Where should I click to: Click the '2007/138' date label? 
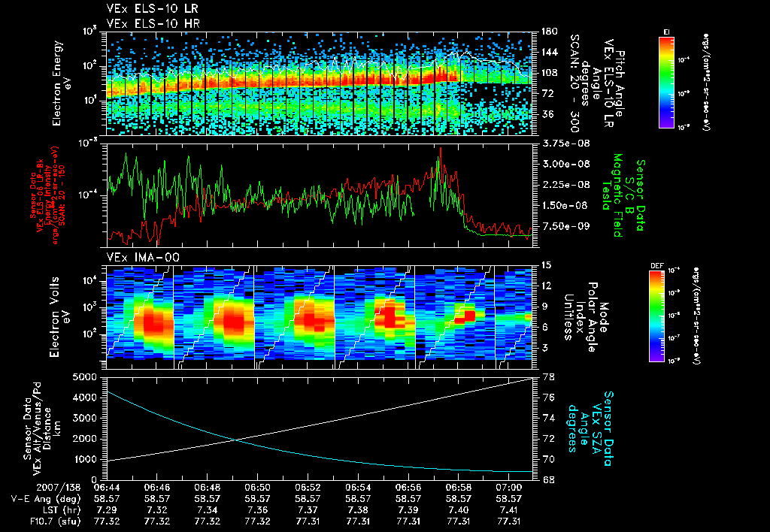tap(59, 488)
